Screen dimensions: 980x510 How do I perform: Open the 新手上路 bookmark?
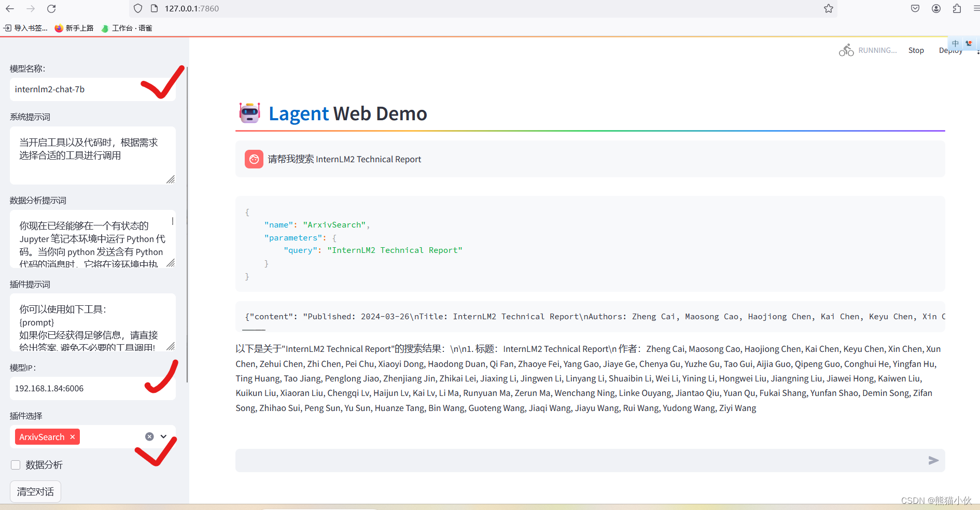tap(74, 28)
